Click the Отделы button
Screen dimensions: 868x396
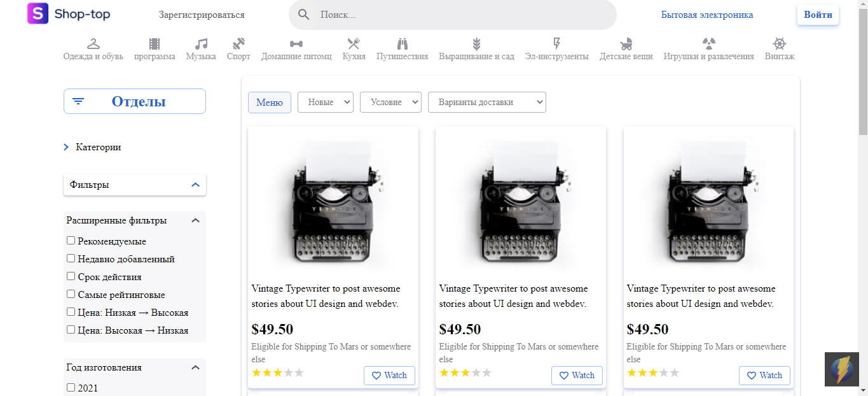(135, 101)
